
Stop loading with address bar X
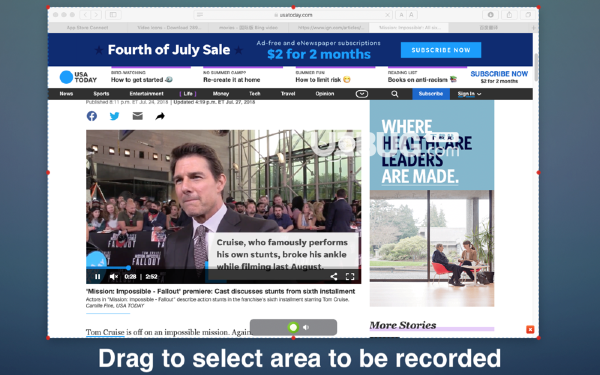387,15
